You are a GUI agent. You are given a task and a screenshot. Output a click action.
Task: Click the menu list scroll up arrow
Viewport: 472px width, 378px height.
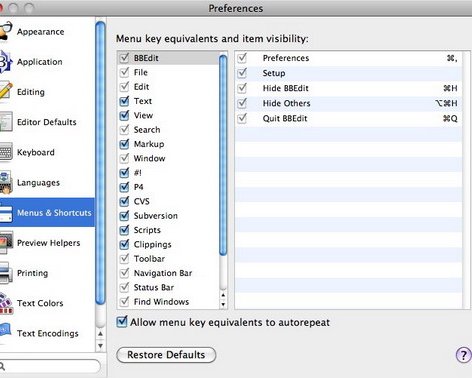[x=223, y=295]
